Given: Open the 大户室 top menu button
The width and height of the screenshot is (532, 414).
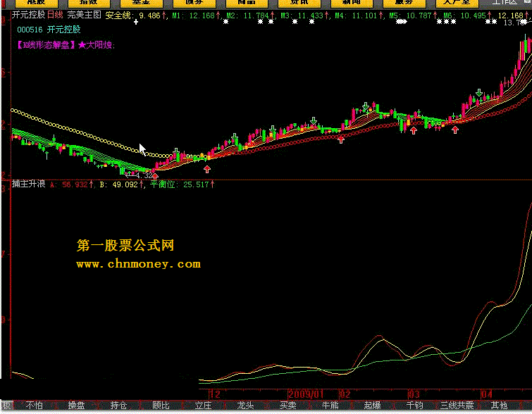Looking at the screenshot, I should (457, 3).
